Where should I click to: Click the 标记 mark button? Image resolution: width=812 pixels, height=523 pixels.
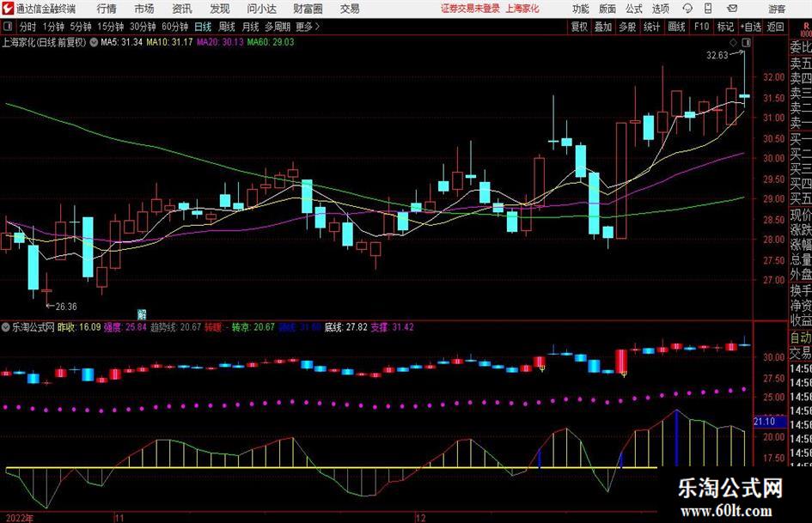coord(725,27)
